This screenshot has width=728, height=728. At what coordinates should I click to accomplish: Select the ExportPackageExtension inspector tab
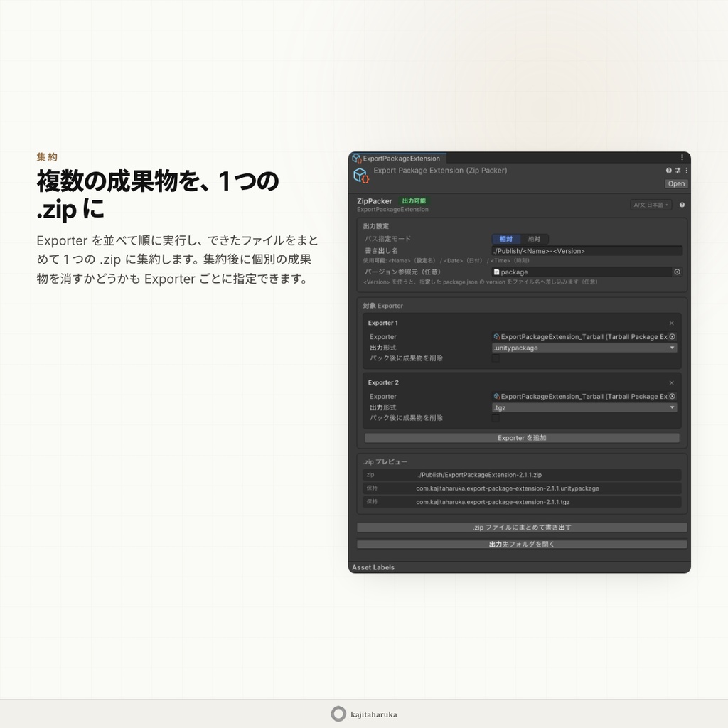pyautogui.click(x=397, y=159)
